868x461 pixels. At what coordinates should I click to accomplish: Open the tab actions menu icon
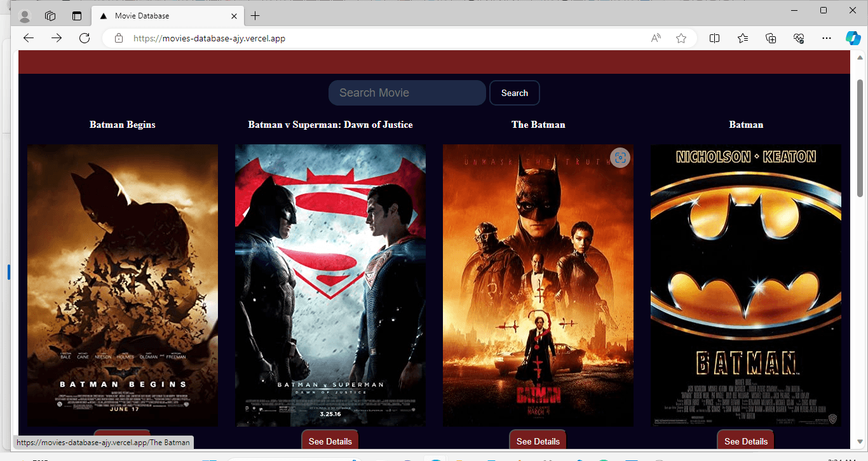(77, 16)
